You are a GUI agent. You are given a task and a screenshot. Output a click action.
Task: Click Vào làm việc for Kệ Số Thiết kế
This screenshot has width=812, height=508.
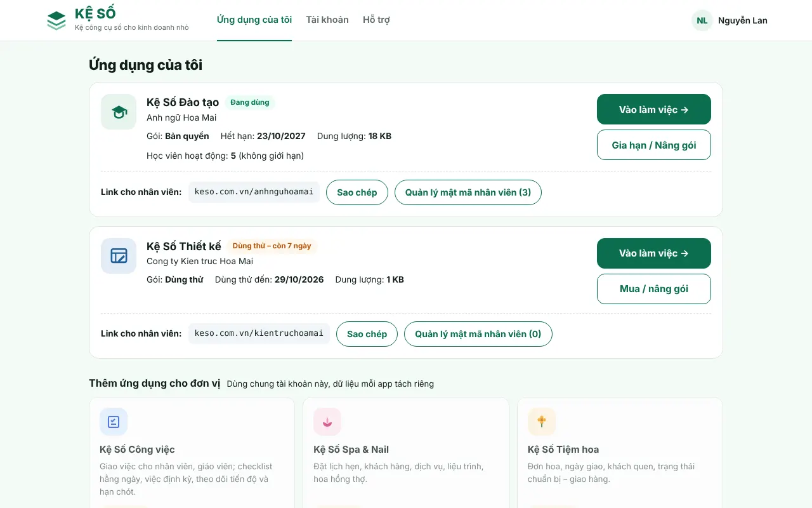pyautogui.click(x=654, y=253)
